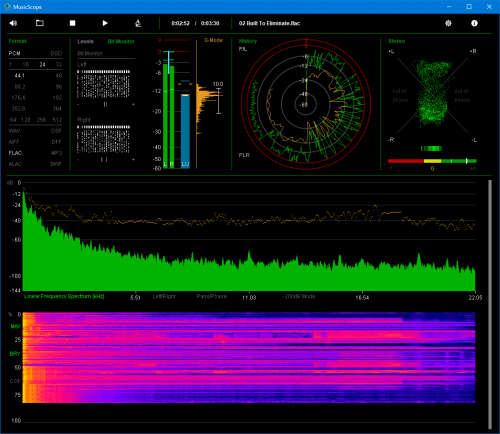Start playback with the play triangle
Screen dimensions: 500x434
pos(105,23)
